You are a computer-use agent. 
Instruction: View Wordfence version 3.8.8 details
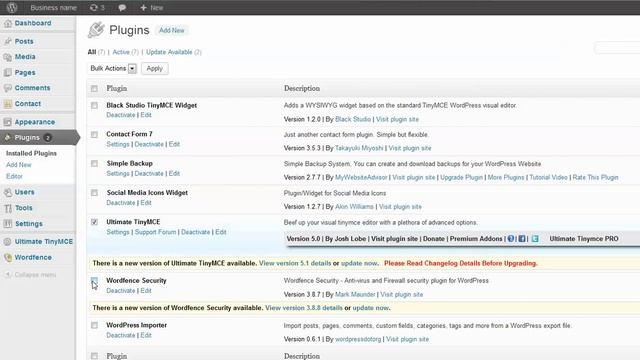point(304,308)
